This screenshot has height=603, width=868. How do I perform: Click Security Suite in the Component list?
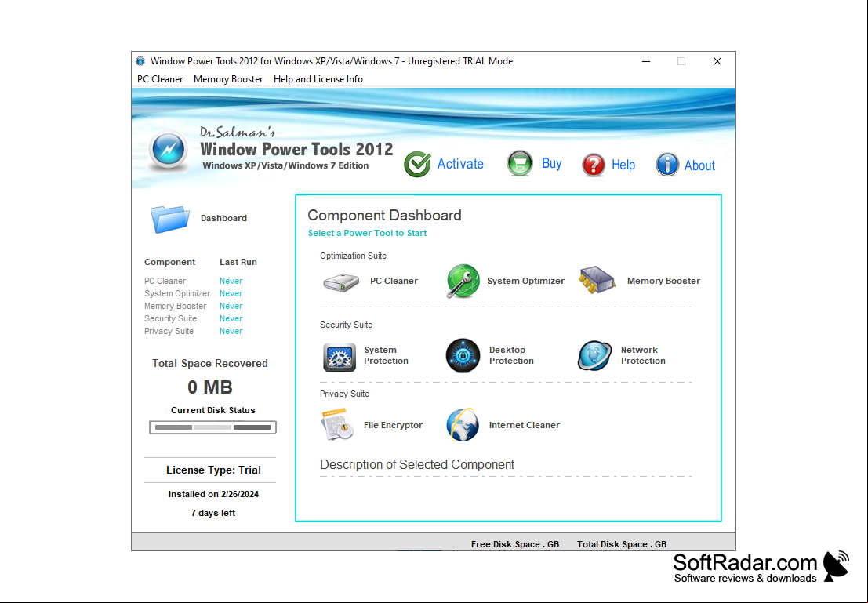(x=170, y=319)
